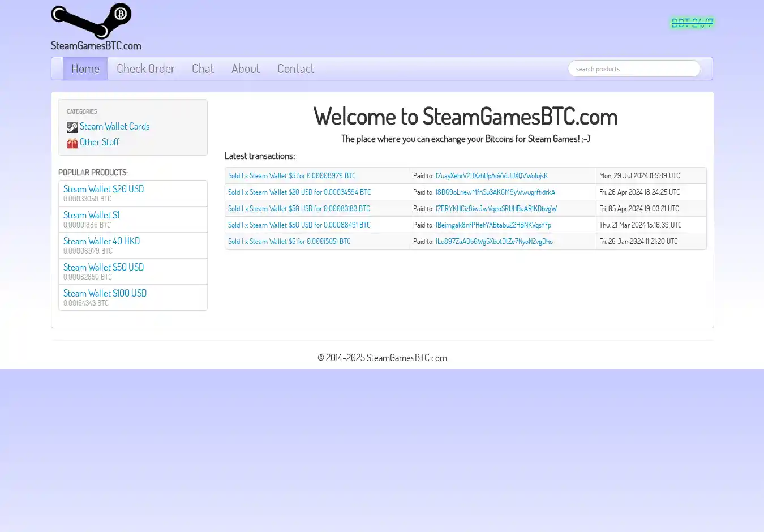The height and width of the screenshot is (532, 764).
Task: Open the Other Stuff category
Action: [x=100, y=142]
